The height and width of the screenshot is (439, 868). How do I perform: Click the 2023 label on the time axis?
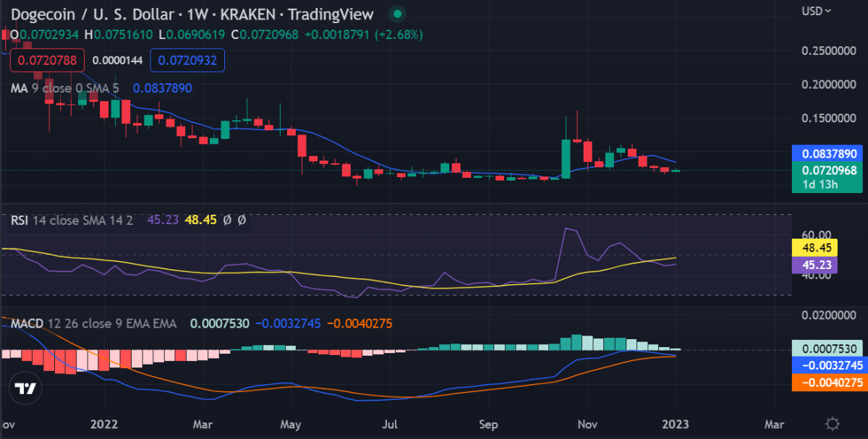pos(676,423)
